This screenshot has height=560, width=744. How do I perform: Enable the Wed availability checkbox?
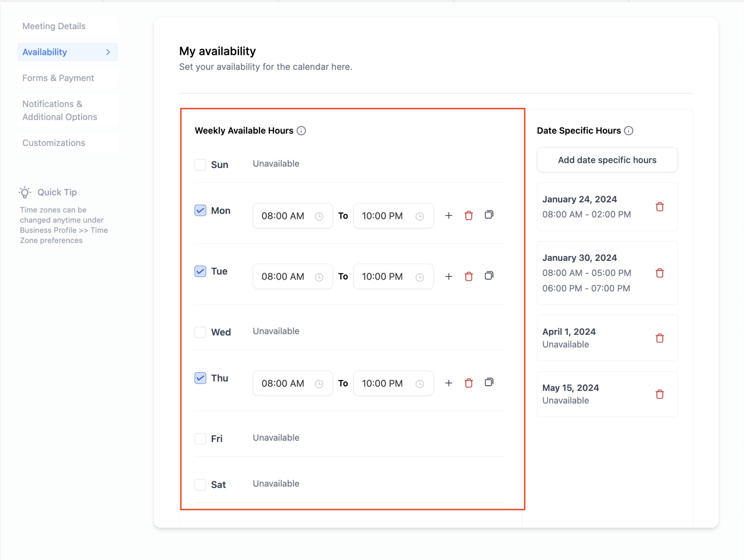pyautogui.click(x=200, y=332)
